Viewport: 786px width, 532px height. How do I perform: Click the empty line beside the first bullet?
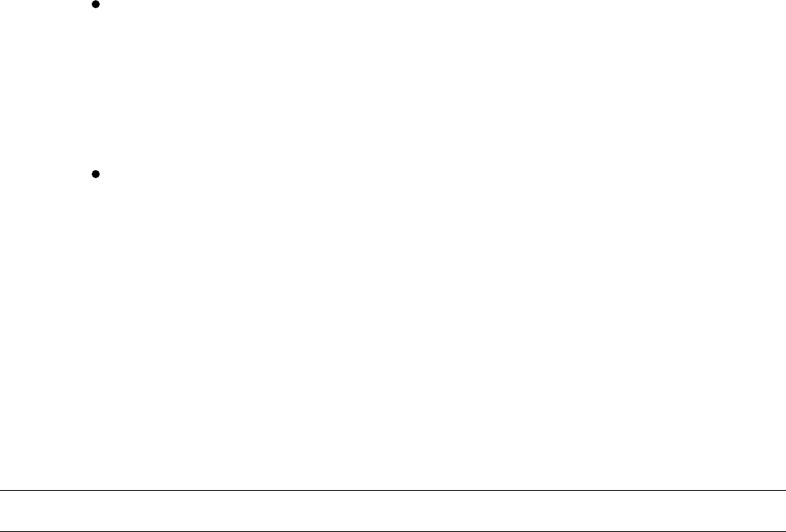point(441,5)
